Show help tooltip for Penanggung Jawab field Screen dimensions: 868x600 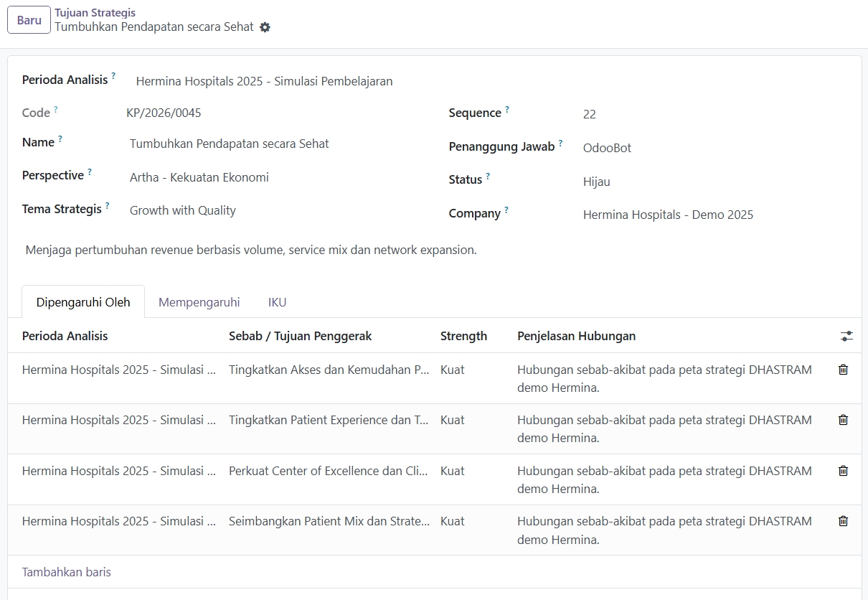[561, 143]
